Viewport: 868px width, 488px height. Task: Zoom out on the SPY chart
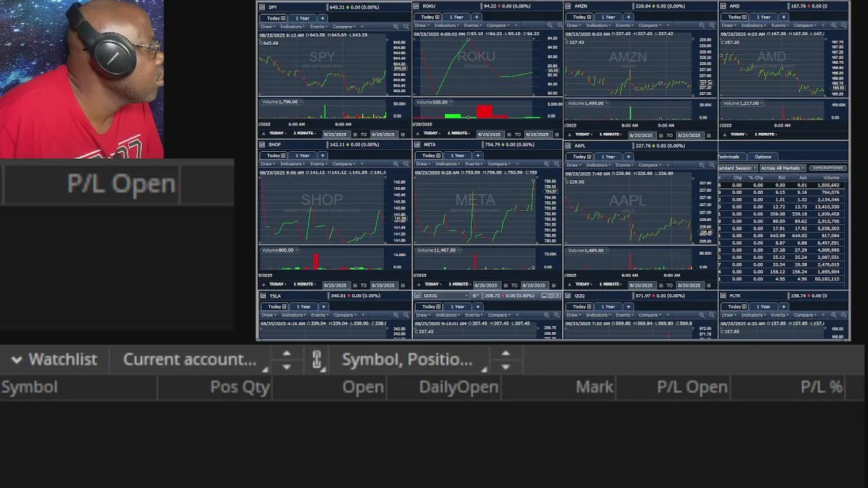[406, 26]
